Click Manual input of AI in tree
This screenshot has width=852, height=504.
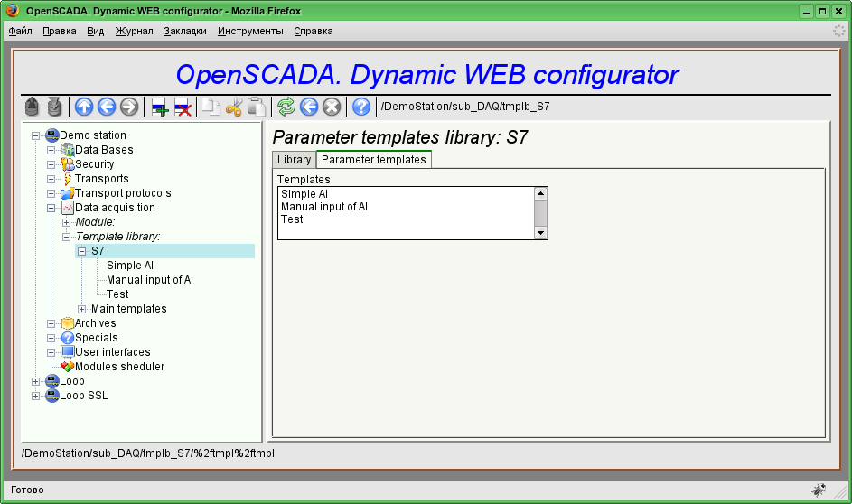click(x=149, y=280)
